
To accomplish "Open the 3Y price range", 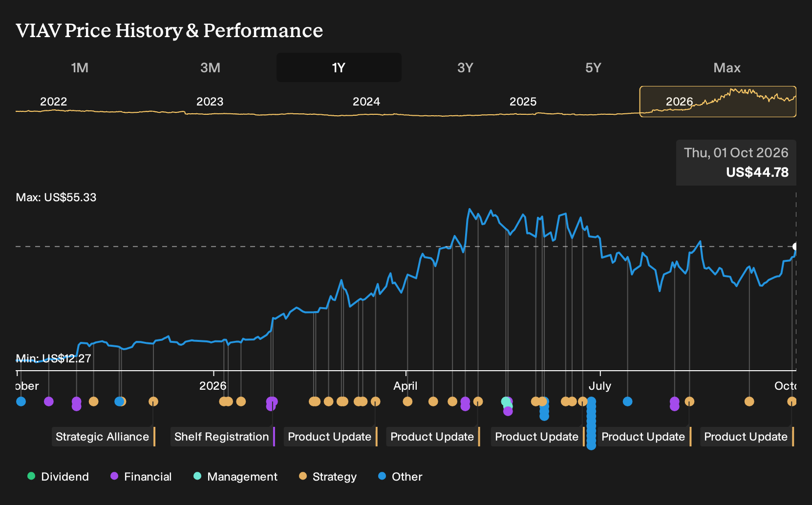I will (465, 67).
